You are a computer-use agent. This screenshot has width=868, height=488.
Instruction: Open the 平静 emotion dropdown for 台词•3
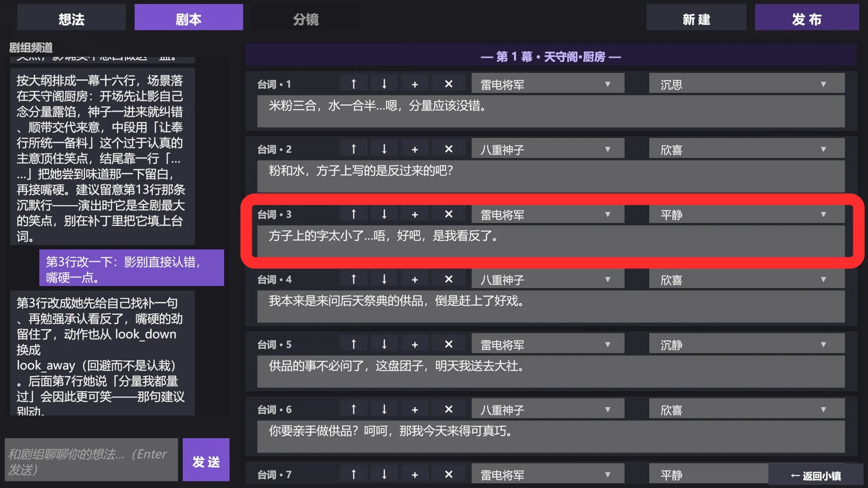(746, 214)
